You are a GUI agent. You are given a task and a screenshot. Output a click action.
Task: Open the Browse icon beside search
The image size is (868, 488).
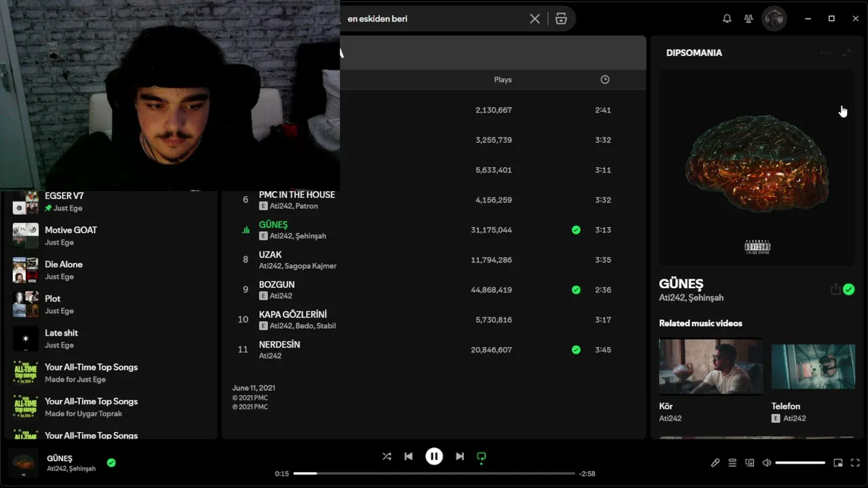pos(561,19)
